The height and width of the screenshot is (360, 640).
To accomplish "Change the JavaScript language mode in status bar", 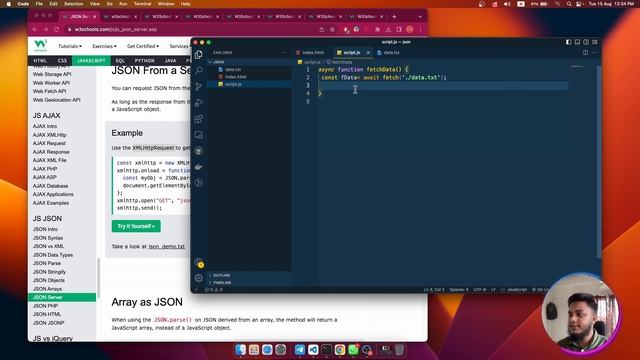I will [516, 289].
